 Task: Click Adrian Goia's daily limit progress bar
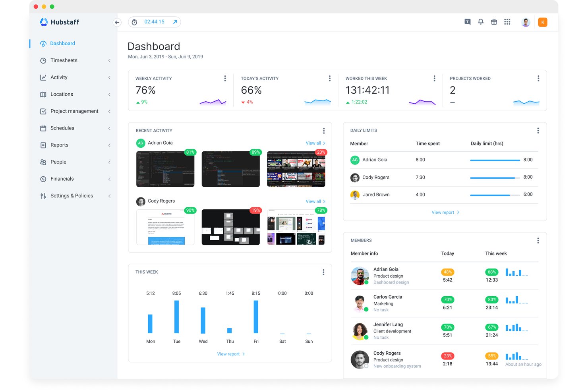(495, 160)
